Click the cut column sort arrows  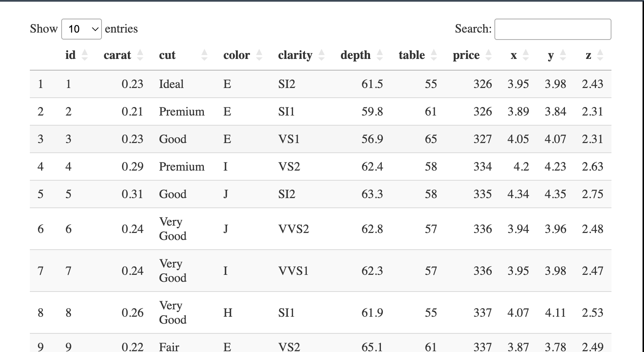[205, 55]
